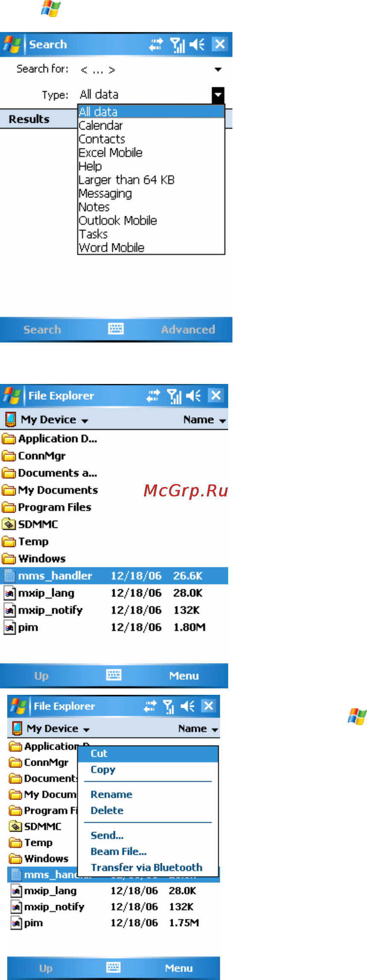The image size is (367, 980).
Task: Tap the Up softkey beside the context-menu File Explorer
Action: [x=46, y=968]
